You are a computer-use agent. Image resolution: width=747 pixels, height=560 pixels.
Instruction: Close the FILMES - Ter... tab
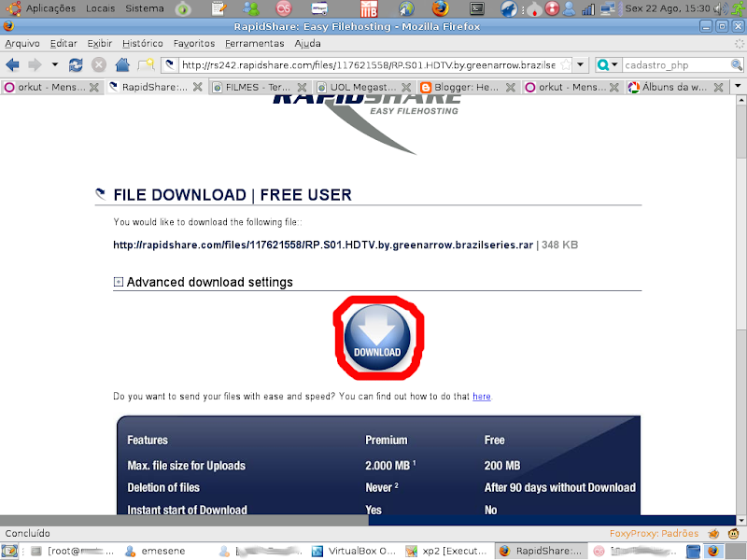point(302,87)
